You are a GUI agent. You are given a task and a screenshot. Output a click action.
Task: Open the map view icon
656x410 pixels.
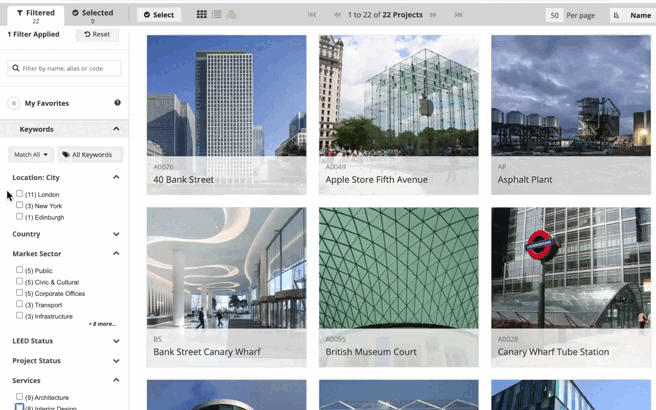pyautogui.click(x=232, y=15)
